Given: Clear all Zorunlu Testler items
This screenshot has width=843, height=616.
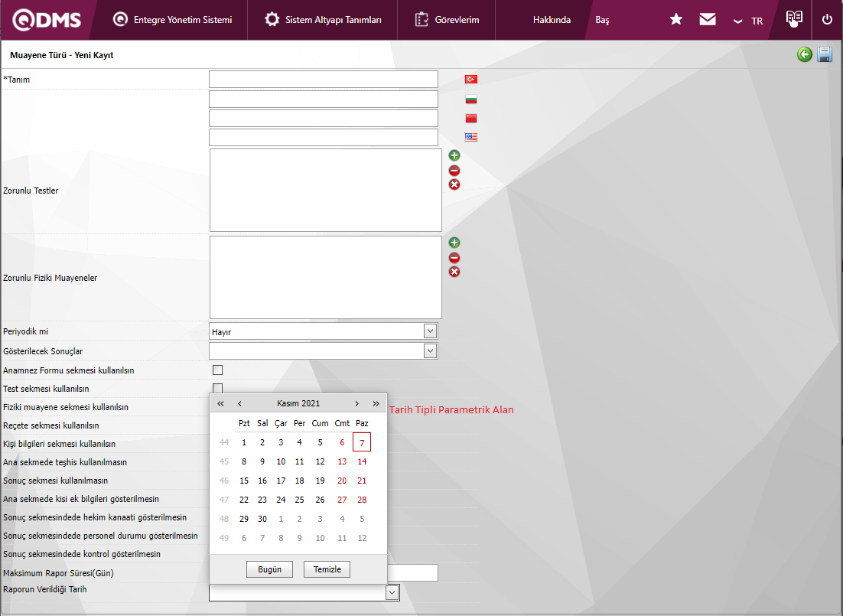Looking at the screenshot, I should tap(454, 184).
